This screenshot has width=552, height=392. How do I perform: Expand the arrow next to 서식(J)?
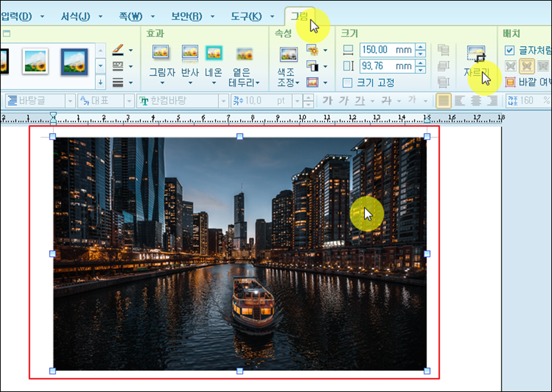(100, 16)
